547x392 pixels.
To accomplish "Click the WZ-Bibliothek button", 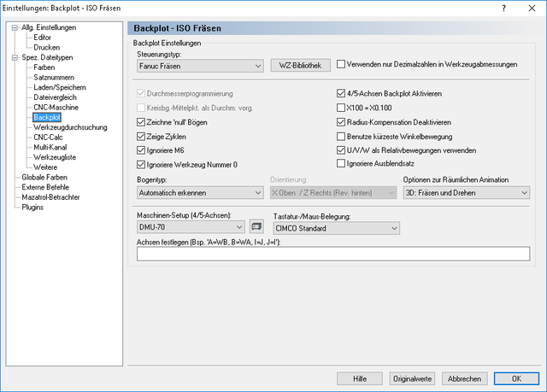I will click(300, 65).
